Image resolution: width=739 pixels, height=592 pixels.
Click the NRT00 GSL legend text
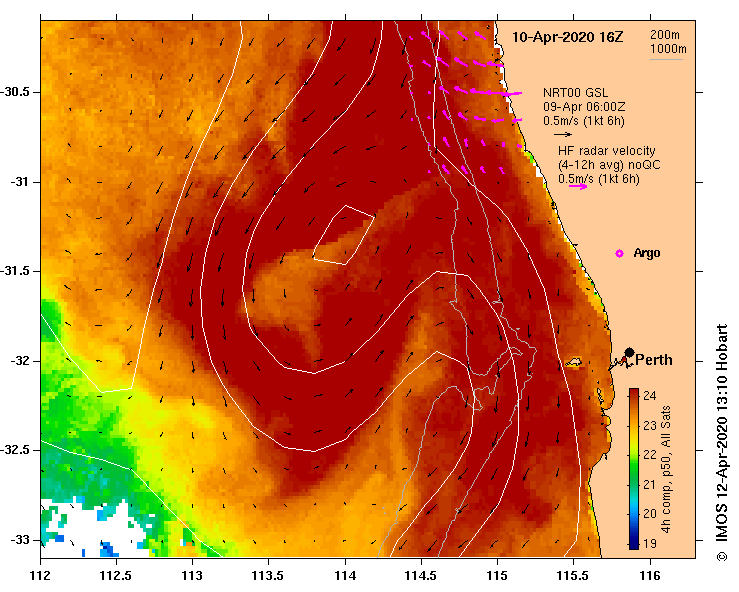click(575, 93)
